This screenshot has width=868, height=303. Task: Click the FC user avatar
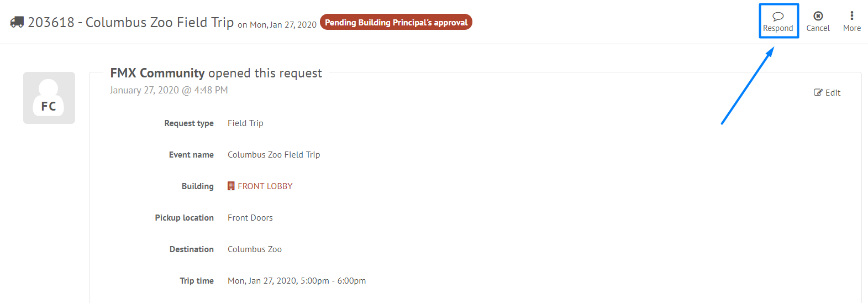point(49,98)
